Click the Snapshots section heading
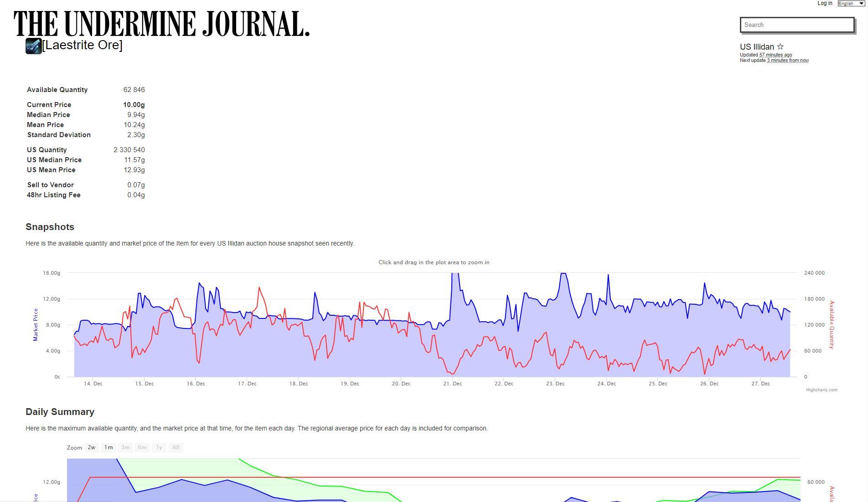Screen dimensions: 868x502 50,227
